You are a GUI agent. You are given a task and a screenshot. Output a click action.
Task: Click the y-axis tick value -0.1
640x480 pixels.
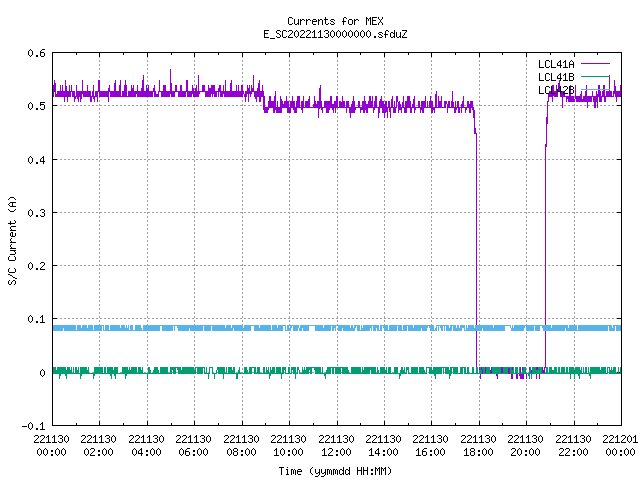click(33, 426)
